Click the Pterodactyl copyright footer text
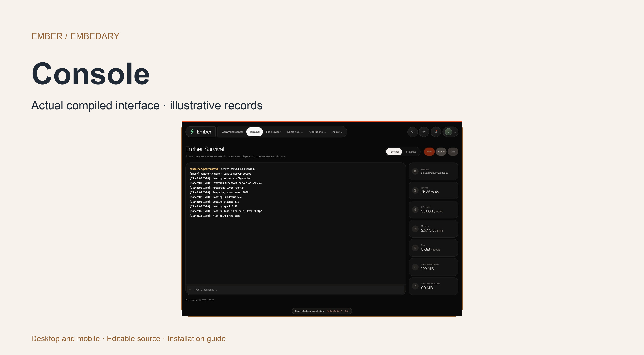 200,300
